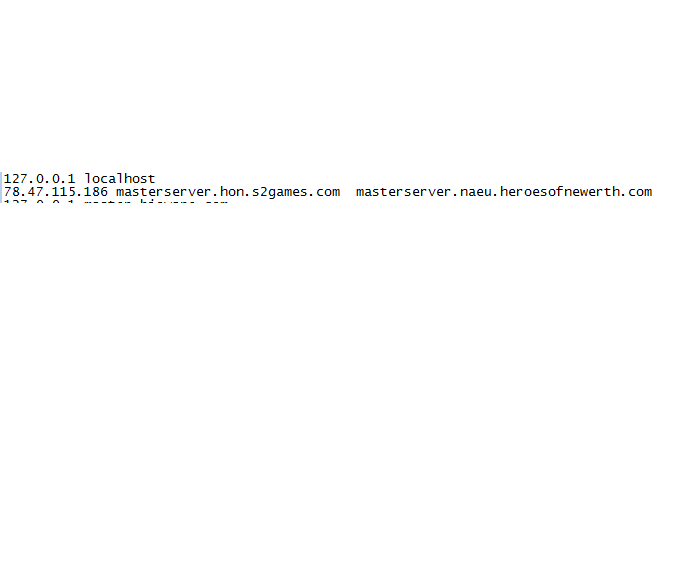Click 'naeu' in the second hostname
The image size is (679, 567).
click(x=476, y=191)
